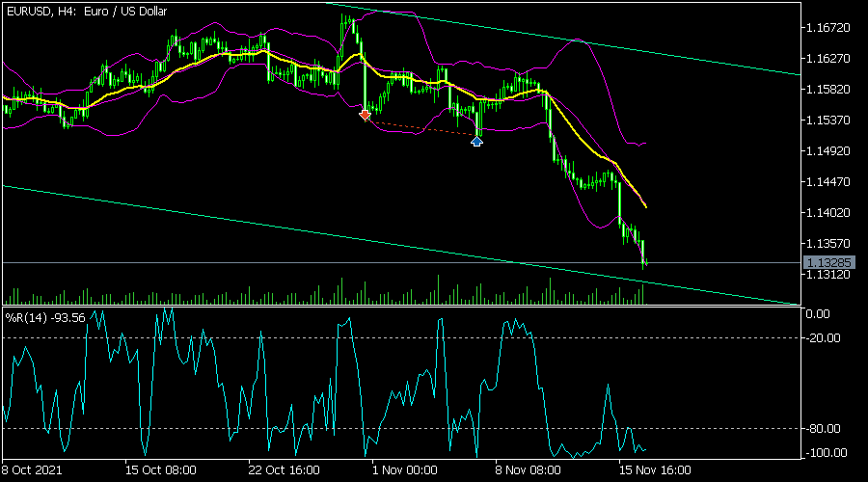The width and height of the screenshot is (868, 482).
Task: Click the -100.00 level on Williams %R scale
Action: click(826, 453)
